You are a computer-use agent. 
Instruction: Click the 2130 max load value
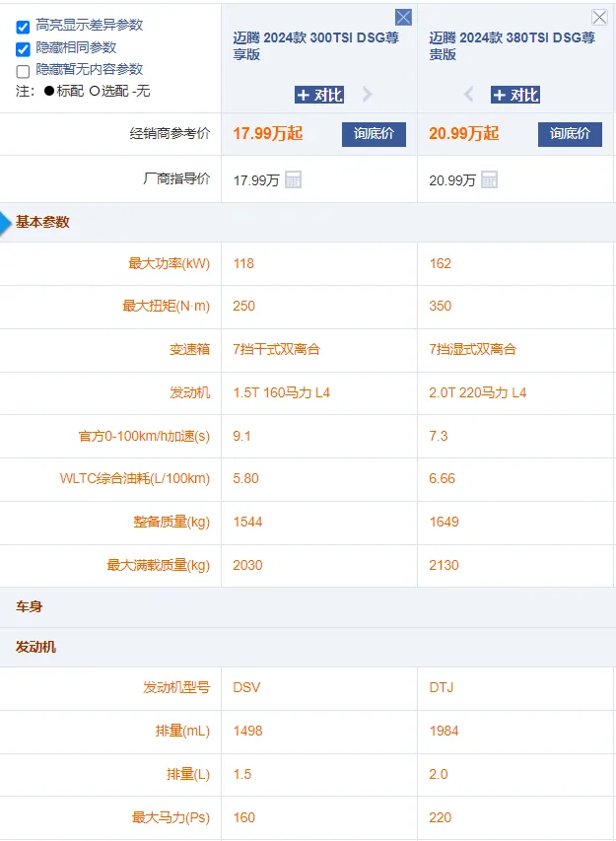[444, 565]
